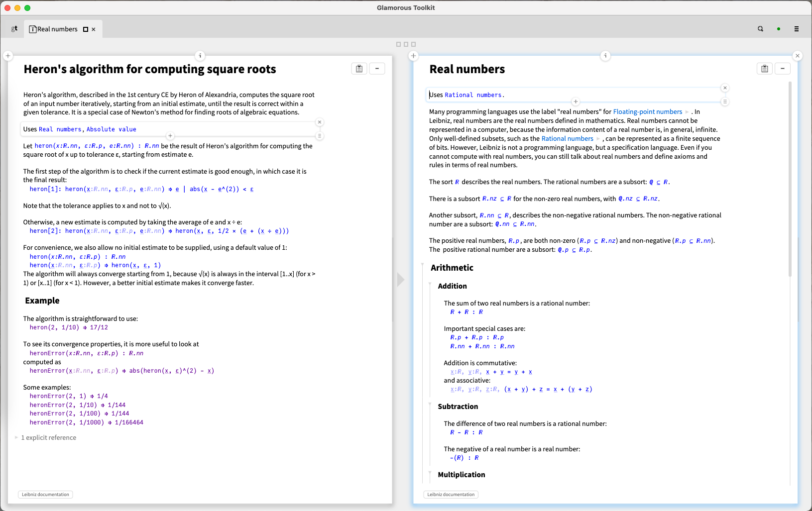
Task: Select the middle pane pager square
Action: point(406,44)
